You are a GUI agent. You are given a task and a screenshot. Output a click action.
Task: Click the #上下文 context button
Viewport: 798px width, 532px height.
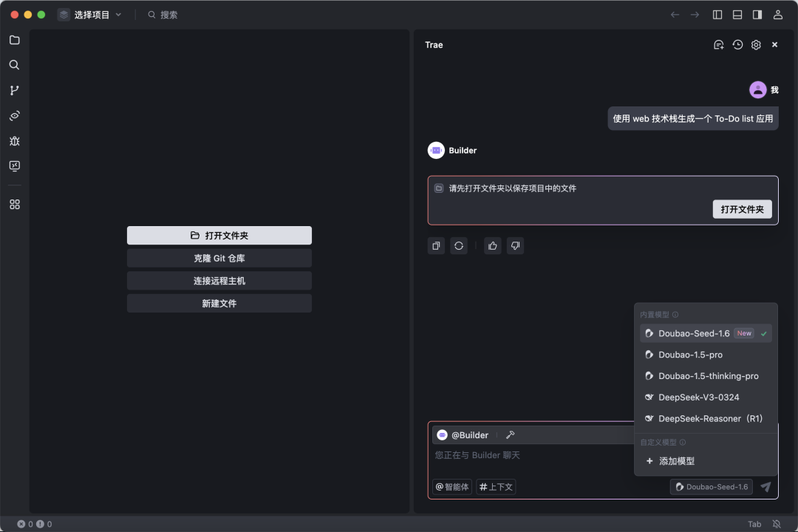coord(496,487)
